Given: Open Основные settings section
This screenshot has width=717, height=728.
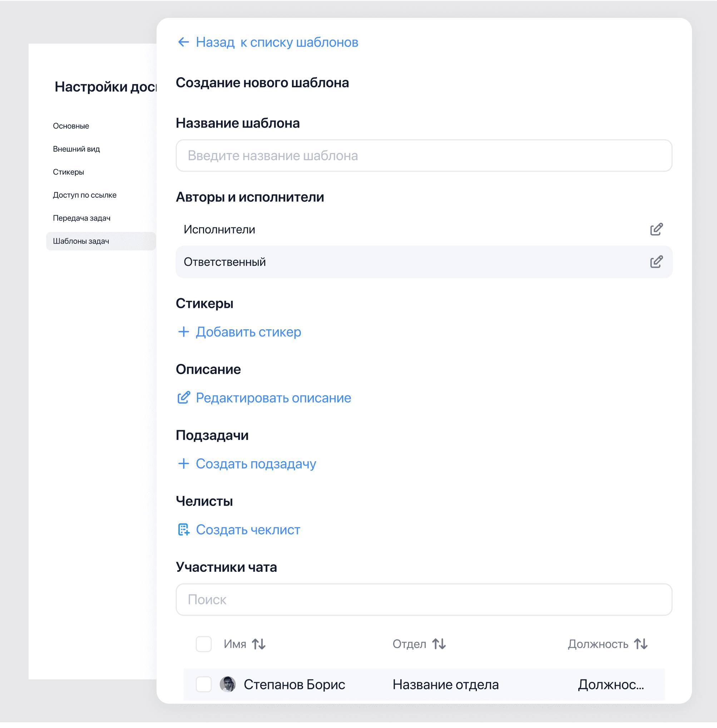Looking at the screenshot, I should [71, 126].
